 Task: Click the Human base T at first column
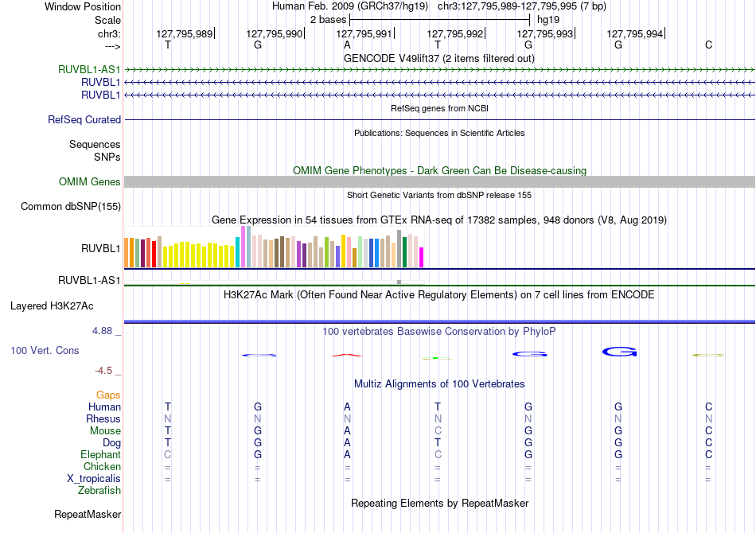pos(168,407)
